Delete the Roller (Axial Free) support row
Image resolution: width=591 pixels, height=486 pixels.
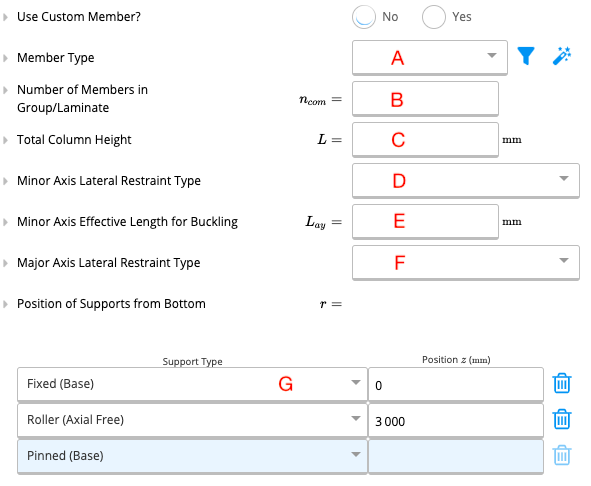coord(562,419)
